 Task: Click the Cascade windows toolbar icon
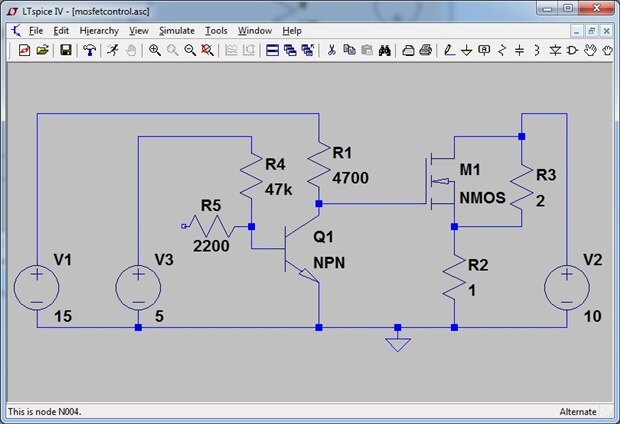pos(290,50)
